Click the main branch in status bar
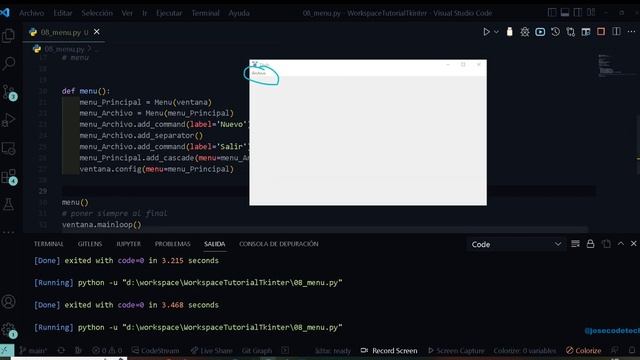 tap(33, 350)
